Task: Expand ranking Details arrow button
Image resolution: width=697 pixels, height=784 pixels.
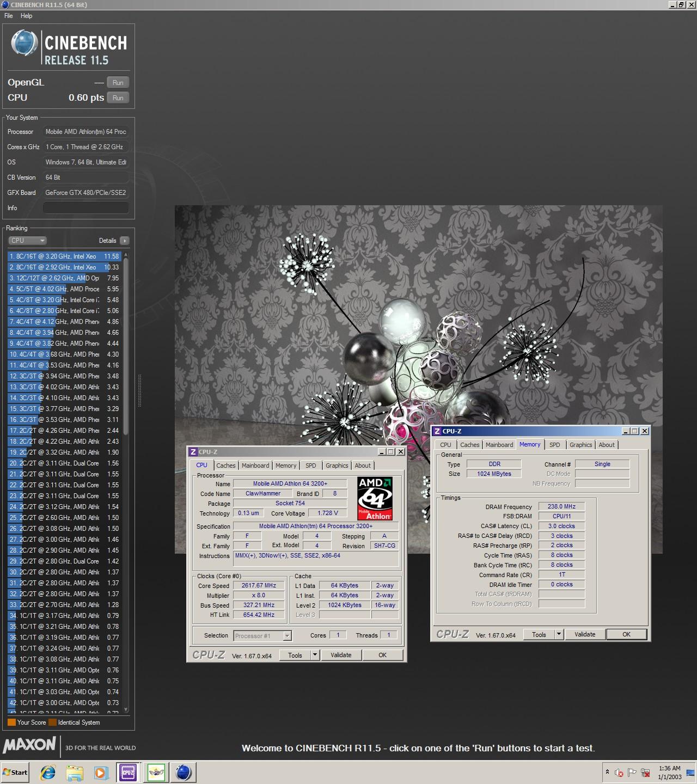Action: tap(124, 240)
